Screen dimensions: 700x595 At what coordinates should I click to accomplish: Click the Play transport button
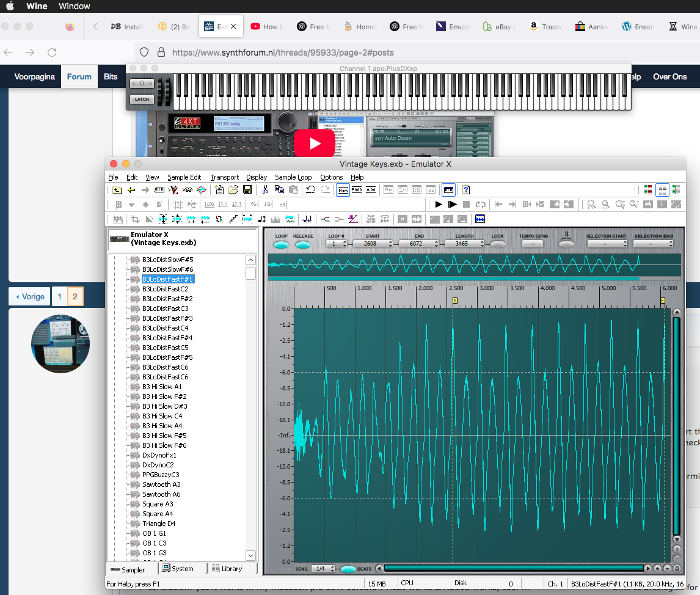coord(439,205)
